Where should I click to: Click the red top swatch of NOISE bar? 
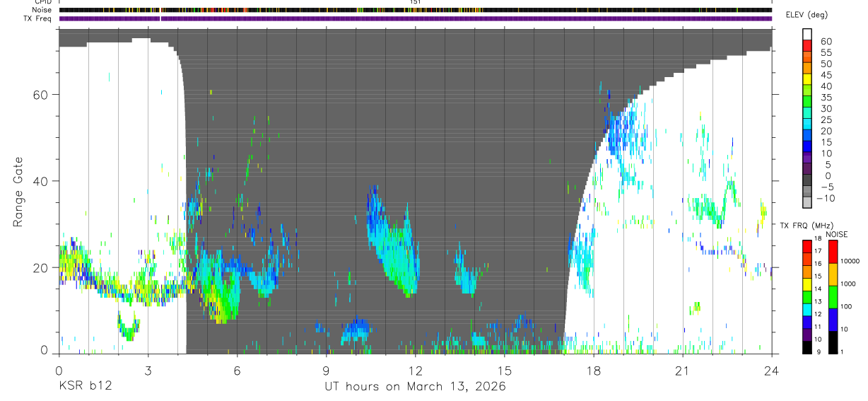(833, 252)
